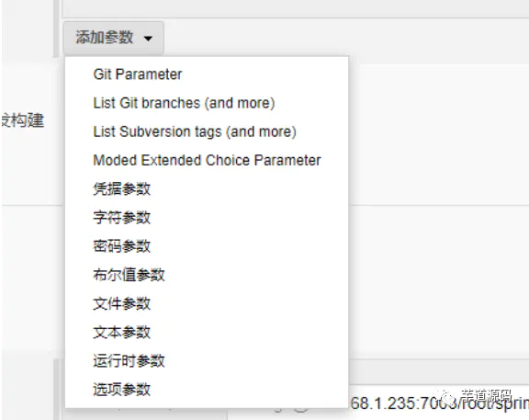Click the WeChat watermark logo icon
Viewport: 529px width, 420px height.
pyautogui.click(x=445, y=397)
